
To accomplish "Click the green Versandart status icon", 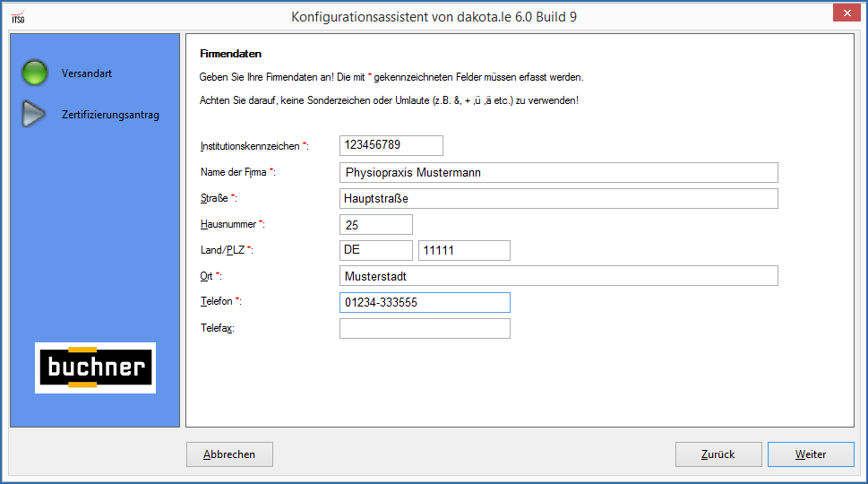I will click(x=34, y=73).
